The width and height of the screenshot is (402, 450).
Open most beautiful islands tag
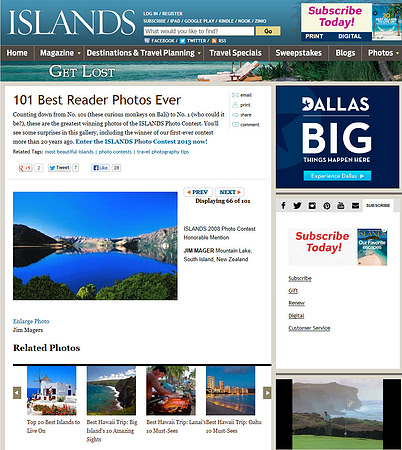coord(69,152)
